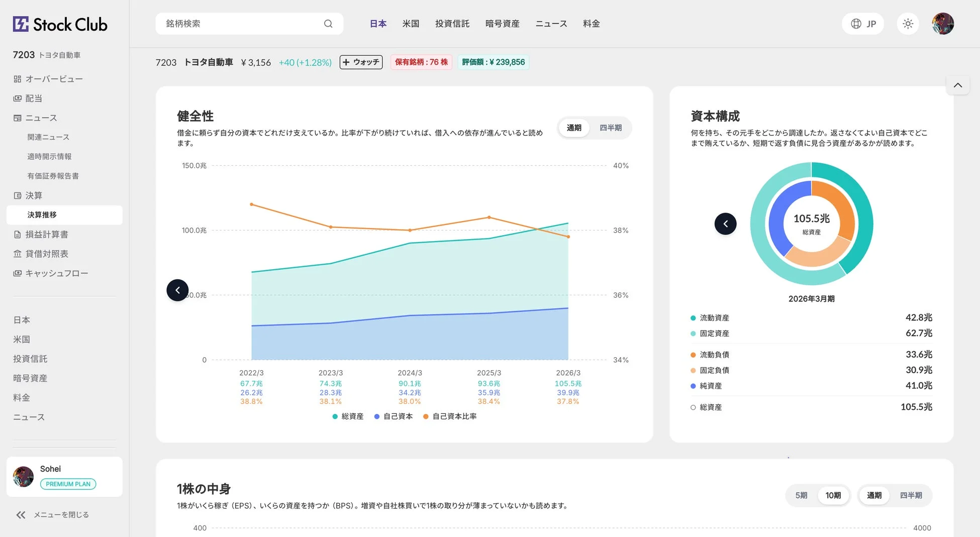The image size is (980, 537).
Task: Click the 保有銘柄 : 76 株 badge
Action: pyautogui.click(x=421, y=62)
